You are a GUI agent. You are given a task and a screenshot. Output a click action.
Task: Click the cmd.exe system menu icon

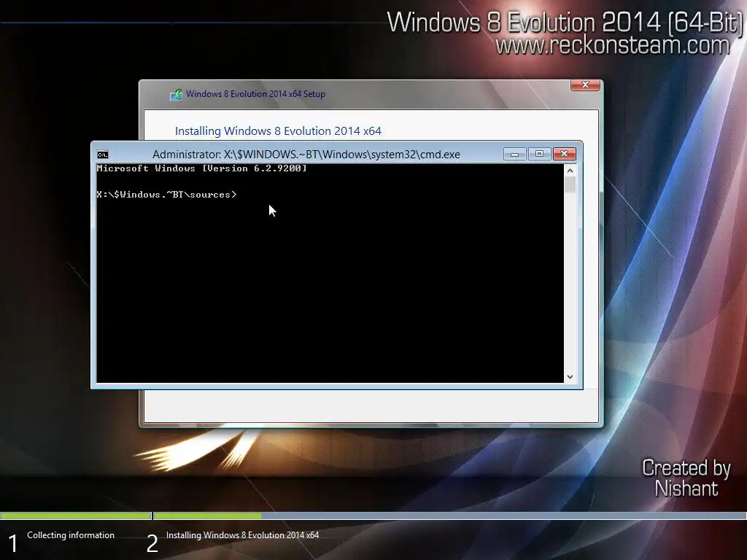(x=102, y=155)
